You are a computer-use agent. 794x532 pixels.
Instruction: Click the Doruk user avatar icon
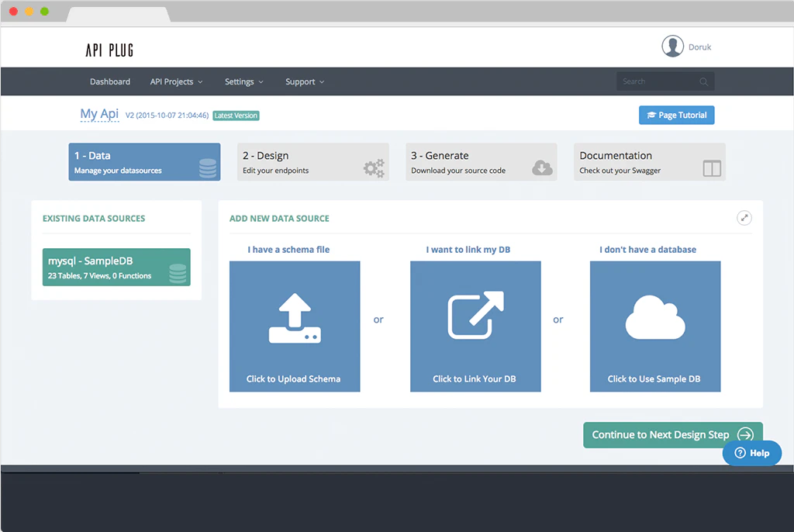pyautogui.click(x=672, y=47)
